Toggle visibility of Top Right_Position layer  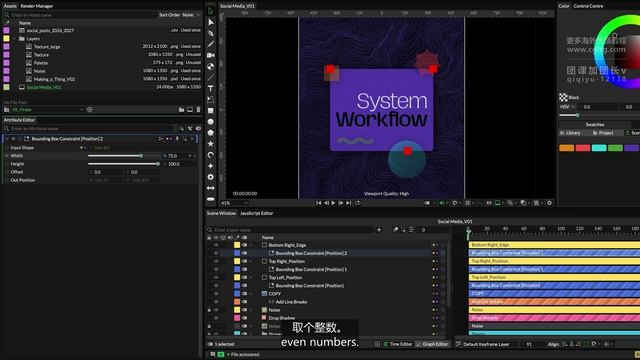click(x=216, y=261)
